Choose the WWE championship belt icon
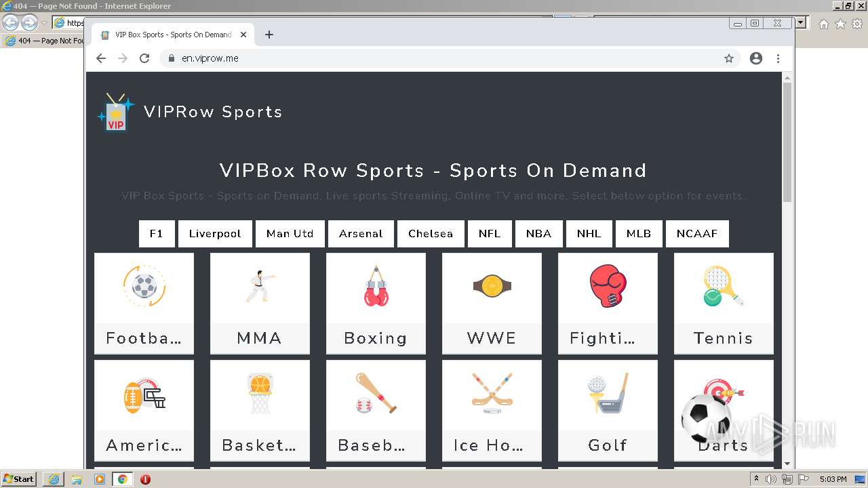Image resolution: width=868 pixels, height=488 pixels. [492, 286]
